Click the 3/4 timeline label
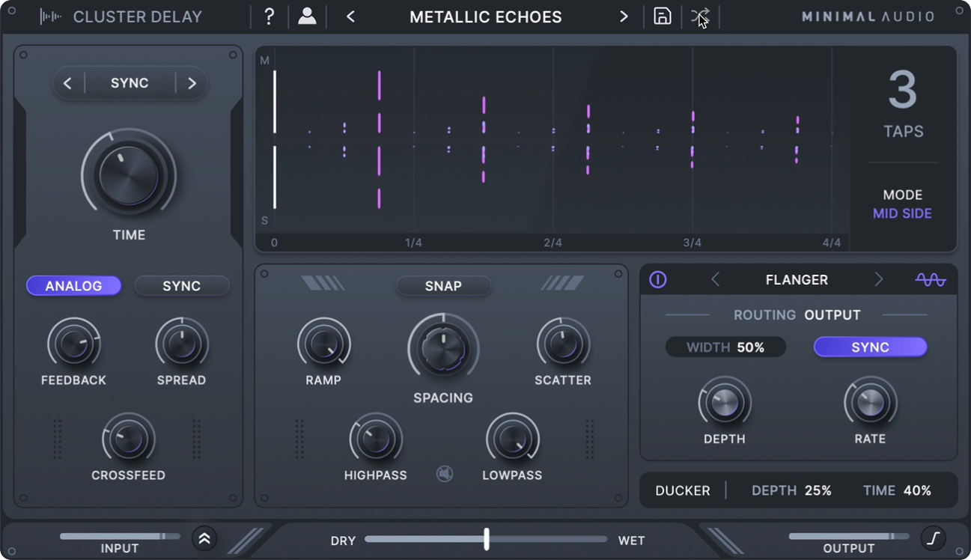The width and height of the screenshot is (971, 560). click(692, 243)
